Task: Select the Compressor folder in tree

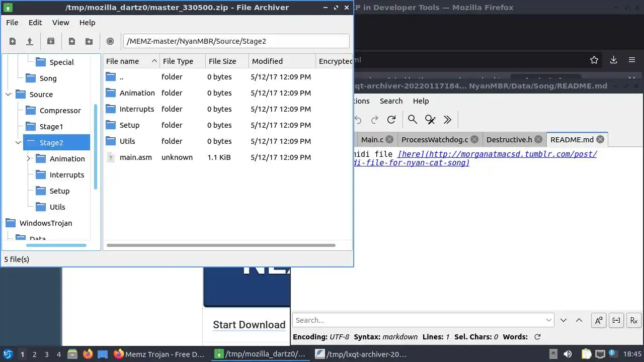Action: pos(60,111)
